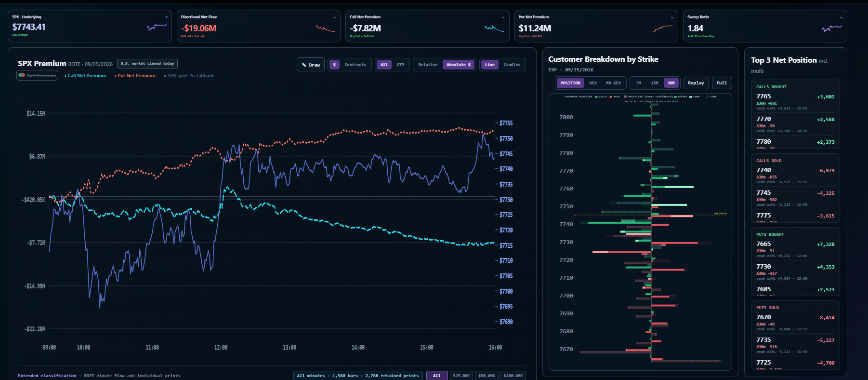
Task: Toggle Put Net Premium legend series
Action: pyautogui.click(x=135, y=76)
